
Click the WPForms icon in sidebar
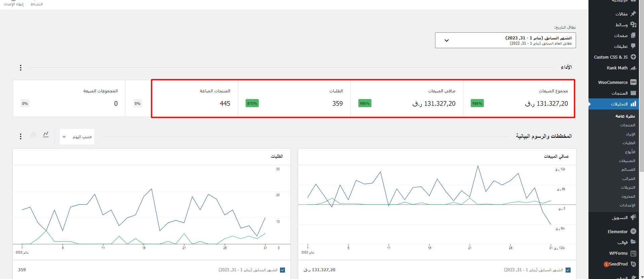tap(633, 253)
